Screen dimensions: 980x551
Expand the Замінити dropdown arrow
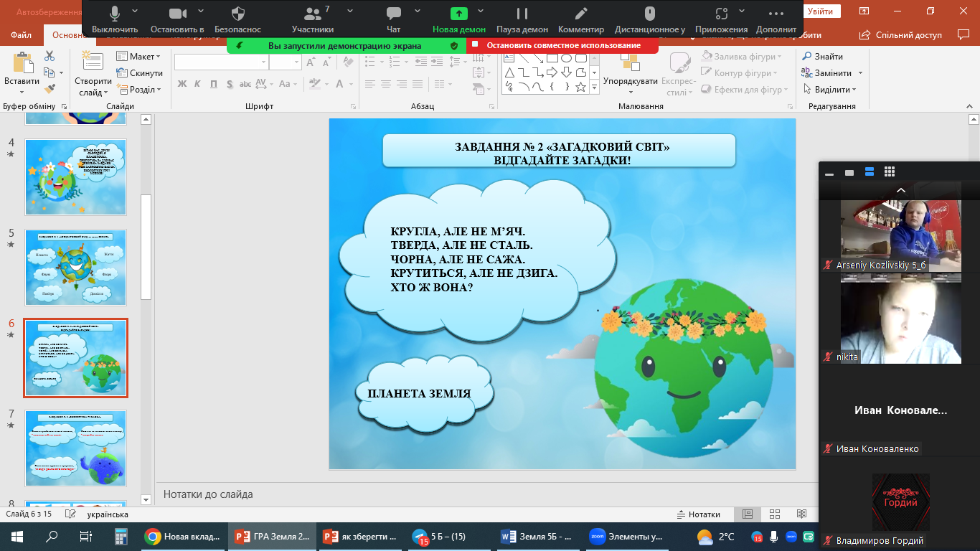click(x=860, y=73)
